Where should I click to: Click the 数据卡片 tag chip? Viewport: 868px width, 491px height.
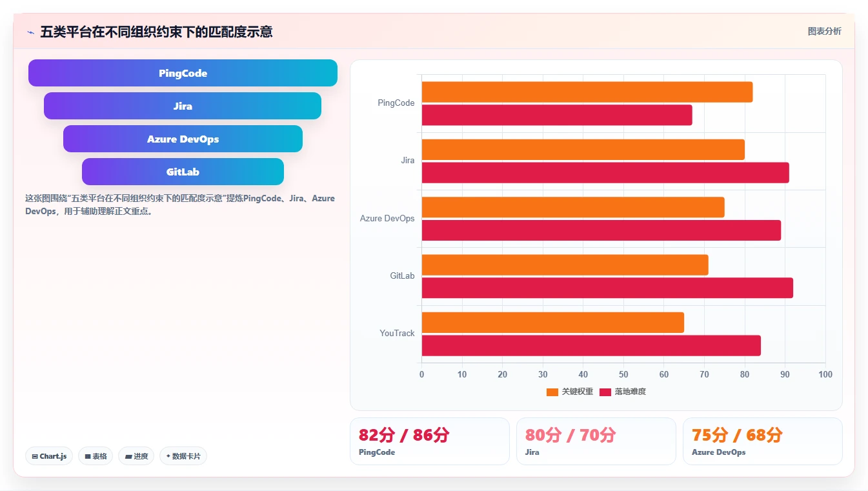pyautogui.click(x=183, y=456)
